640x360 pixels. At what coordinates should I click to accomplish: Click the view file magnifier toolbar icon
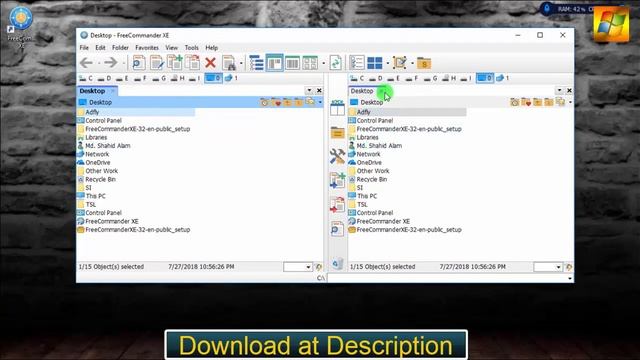tap(139, 63)
